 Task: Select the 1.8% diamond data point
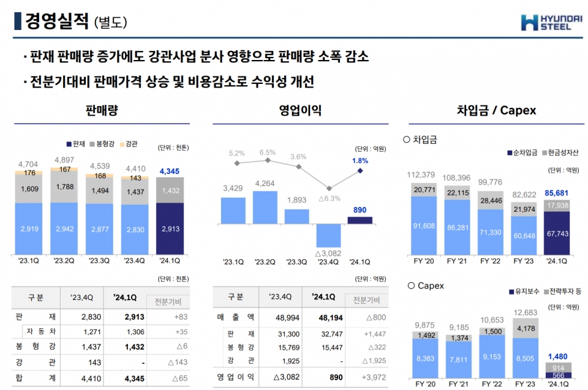(x=360, y=171)
